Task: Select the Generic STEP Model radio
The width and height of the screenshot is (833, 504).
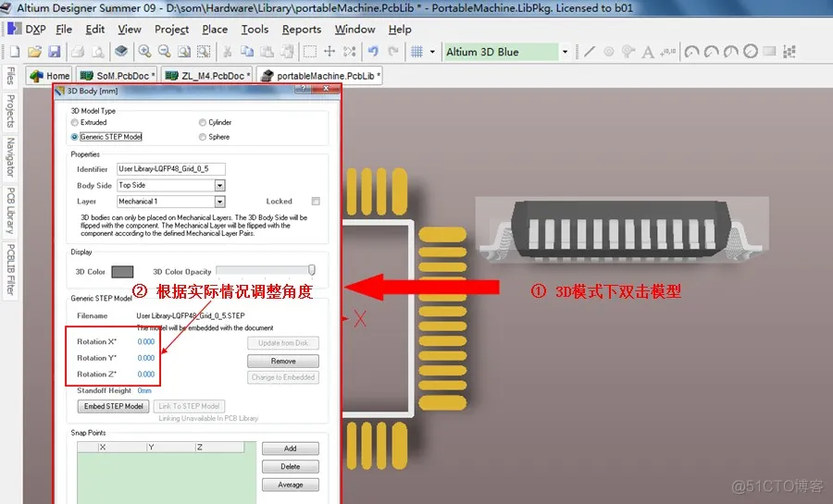Action: (74, 137)
